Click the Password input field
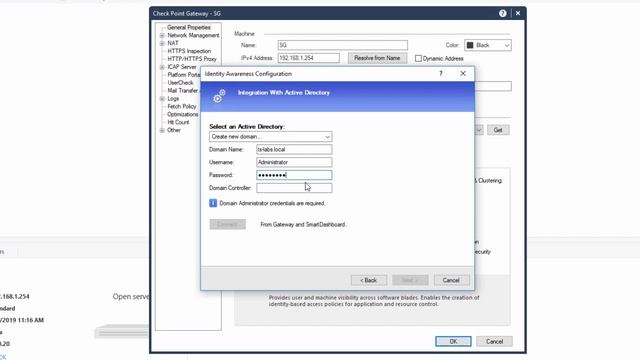 (x=294, y=175)
